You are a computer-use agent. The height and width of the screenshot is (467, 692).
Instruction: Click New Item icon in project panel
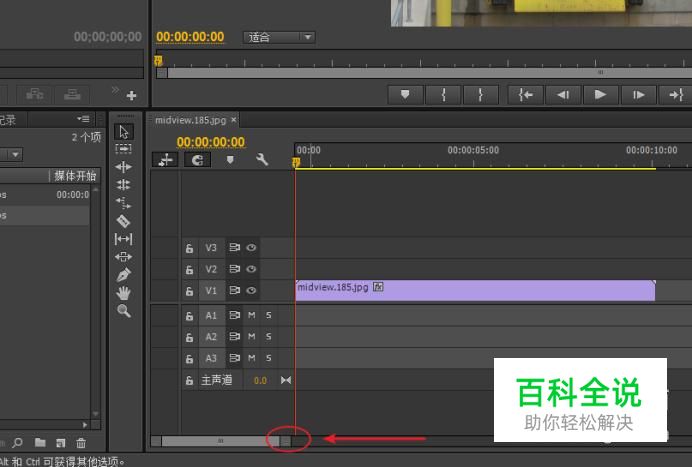click(x=61, y=442)
